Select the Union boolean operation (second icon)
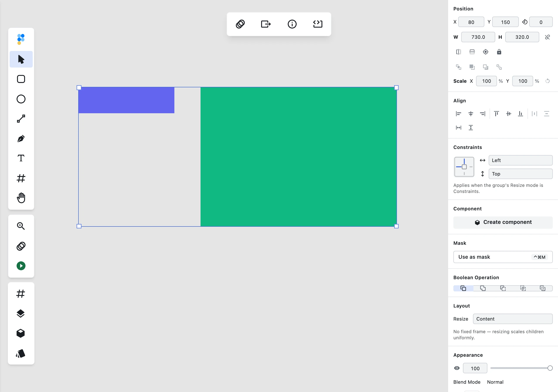 [483, 288]
